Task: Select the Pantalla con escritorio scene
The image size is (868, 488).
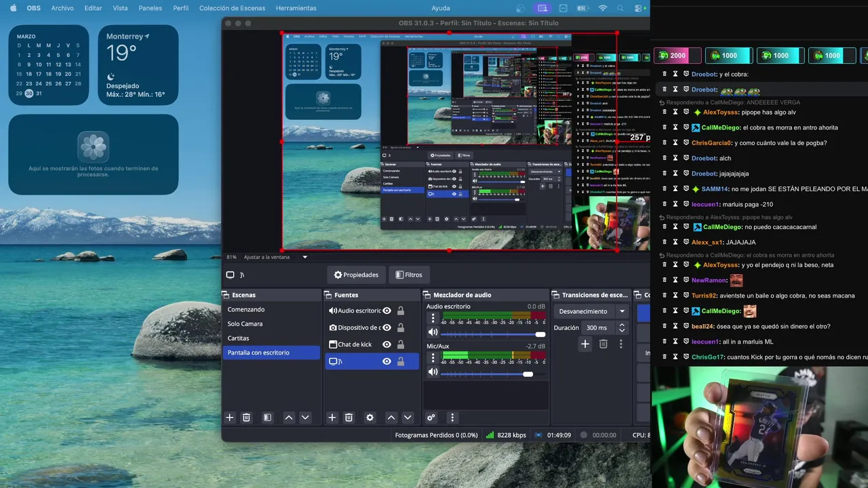Action: coord(271,352)
